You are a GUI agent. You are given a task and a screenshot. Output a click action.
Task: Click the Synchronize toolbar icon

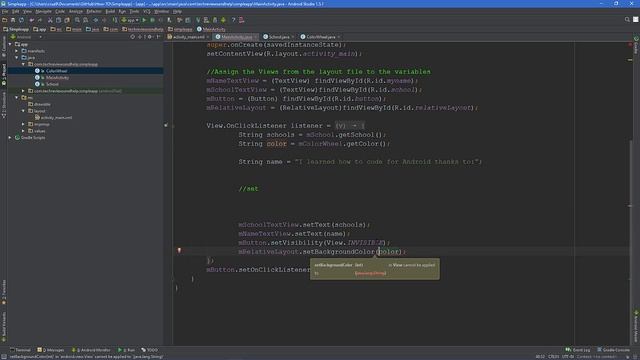[x=22, y=20]
